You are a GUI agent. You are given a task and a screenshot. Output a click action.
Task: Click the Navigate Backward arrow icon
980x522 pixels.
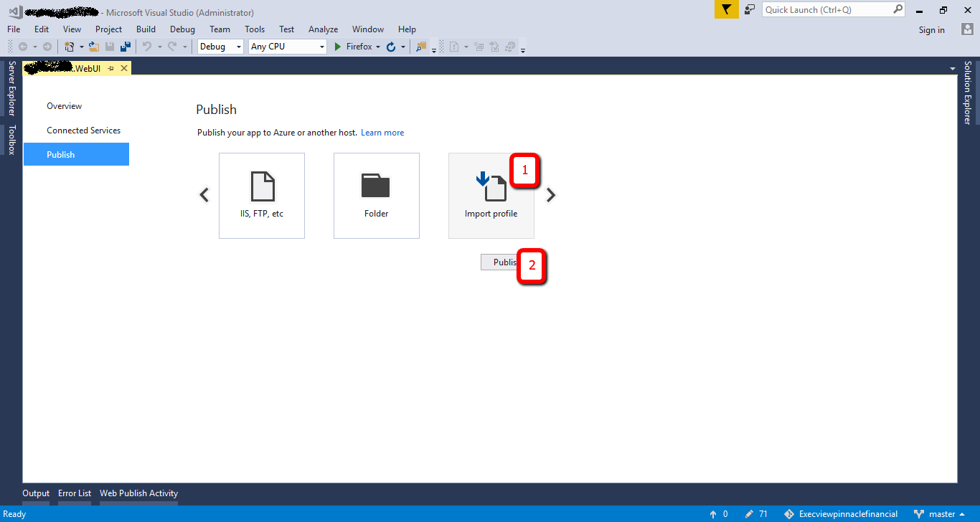tap(24, 46)
